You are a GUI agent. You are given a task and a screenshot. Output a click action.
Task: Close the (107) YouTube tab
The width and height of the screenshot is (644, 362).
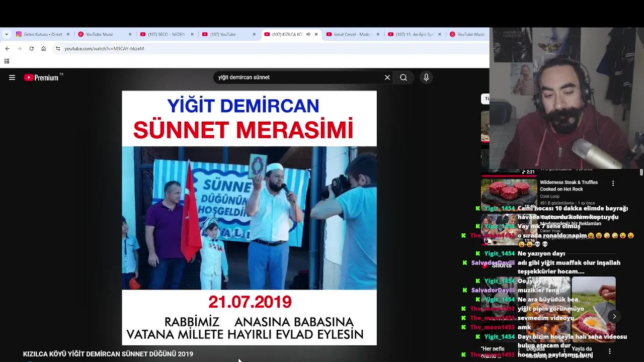click(254, 34)
